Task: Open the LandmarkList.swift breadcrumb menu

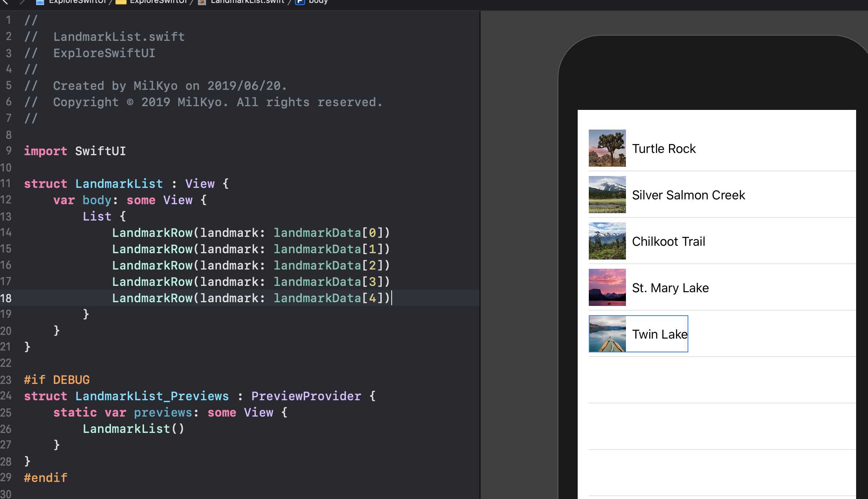Action: coord(247,2)
